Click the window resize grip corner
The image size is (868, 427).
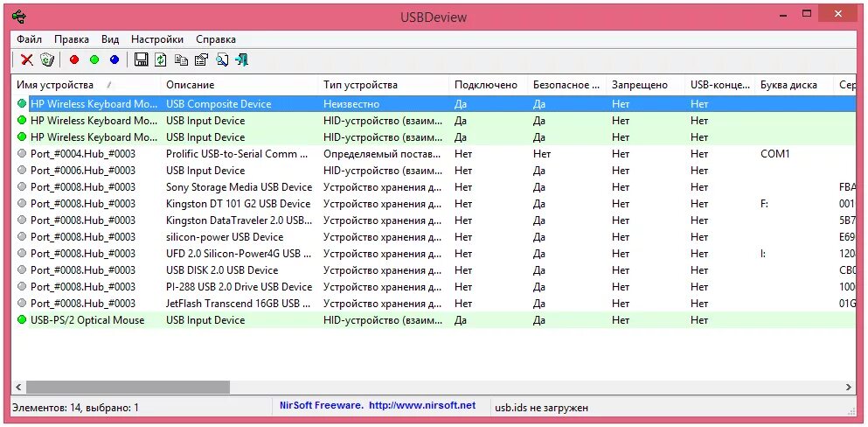[851, 410]
